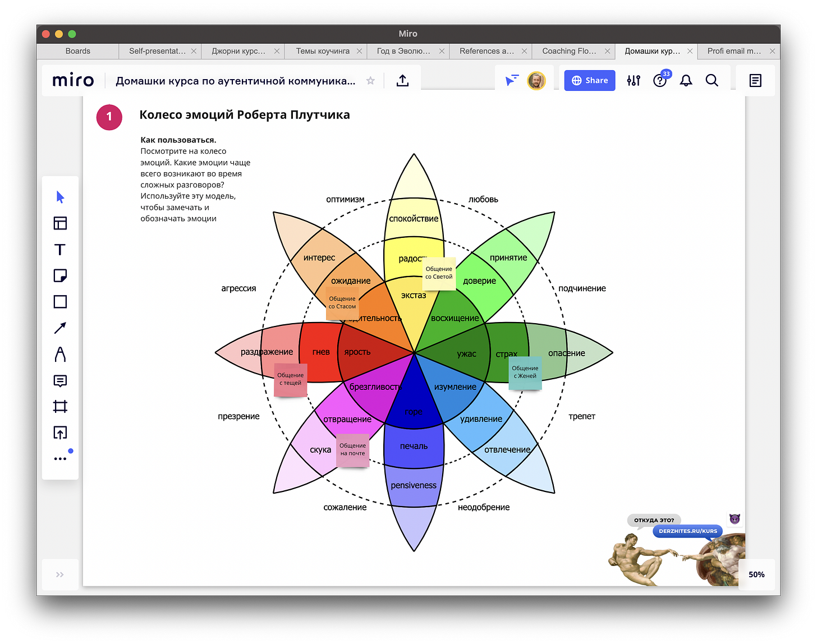Image resolution: width=817 pixels, height=644 pixels.
Task: Switch to References a… tab
Action: 486,51
